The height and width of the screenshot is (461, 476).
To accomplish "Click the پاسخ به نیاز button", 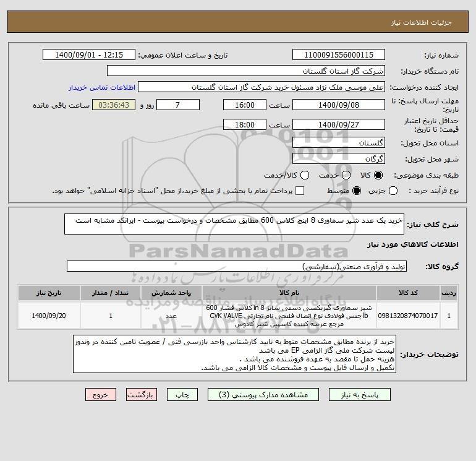I will [360, 395].
